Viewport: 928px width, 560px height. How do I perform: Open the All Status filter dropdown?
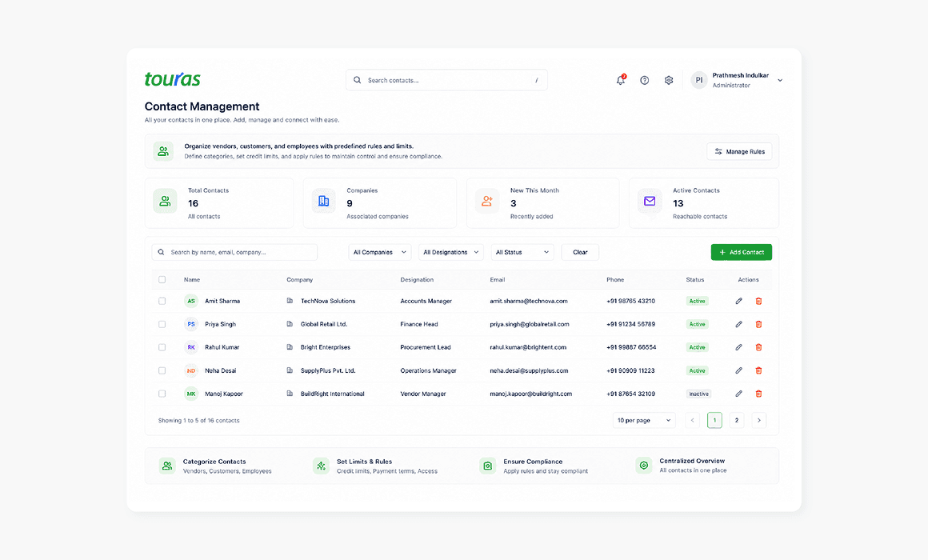tap(522, 252)
